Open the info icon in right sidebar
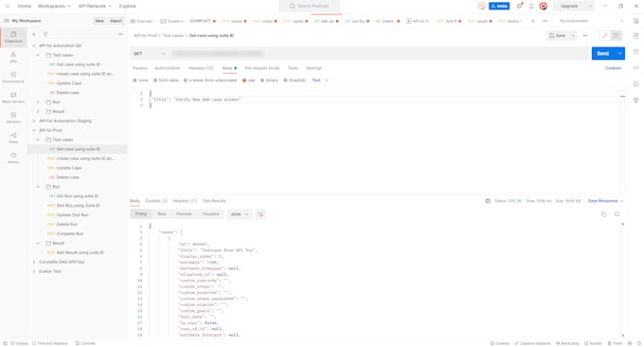This screenshot has width=644, height=347. (x=635, y=83)
